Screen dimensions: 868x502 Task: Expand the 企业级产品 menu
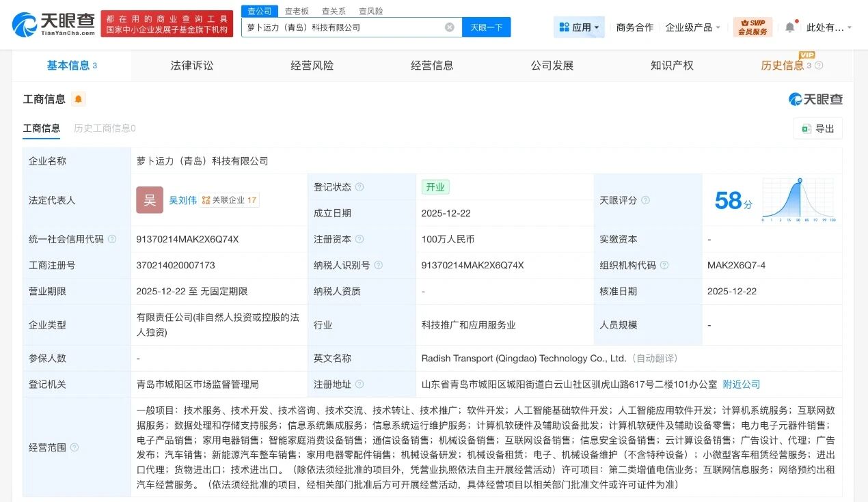click(x=694, y=27)
